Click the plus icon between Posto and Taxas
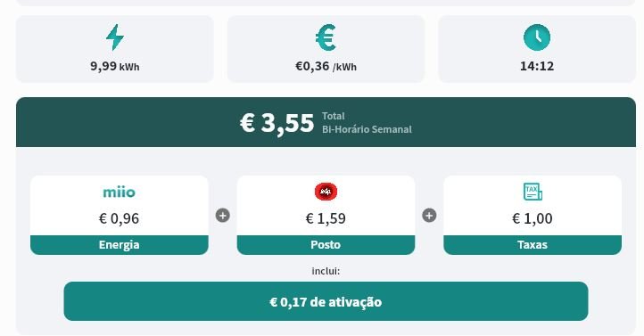Screen dimensions: 644x336 click(429, 216)
